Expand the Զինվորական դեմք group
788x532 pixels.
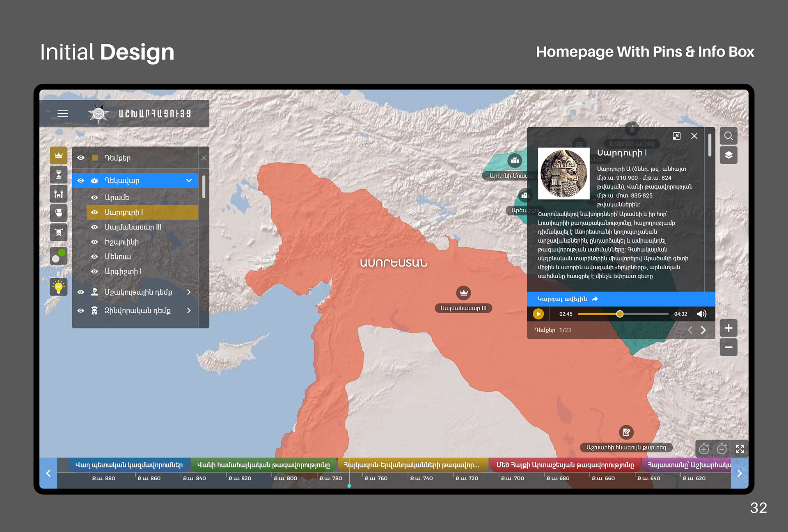[x=189, y=311]
